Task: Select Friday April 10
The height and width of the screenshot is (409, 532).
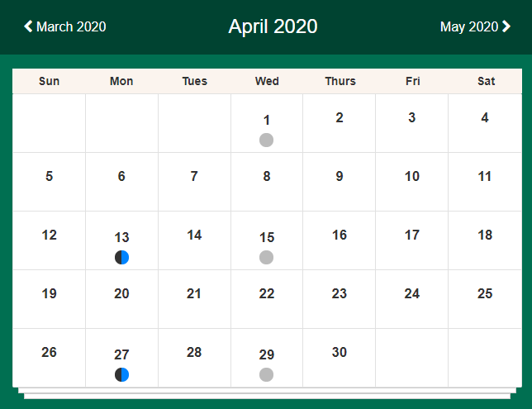Action: [412, 176]
